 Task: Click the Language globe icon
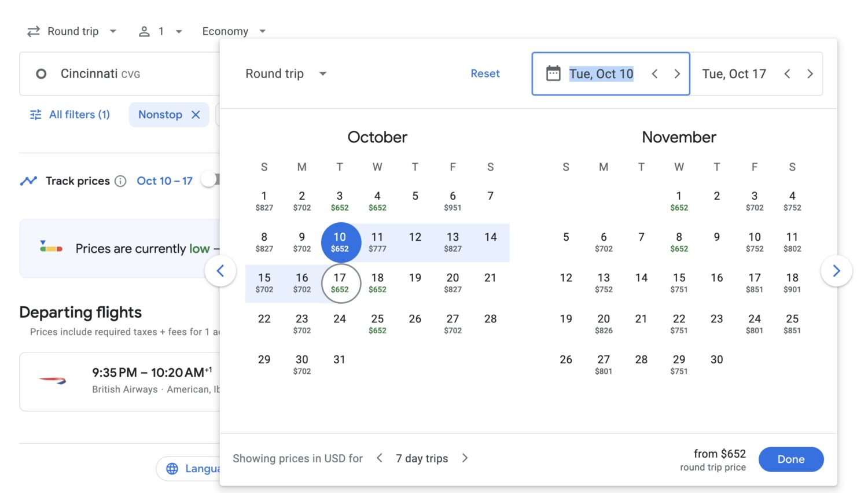point(172,468)
